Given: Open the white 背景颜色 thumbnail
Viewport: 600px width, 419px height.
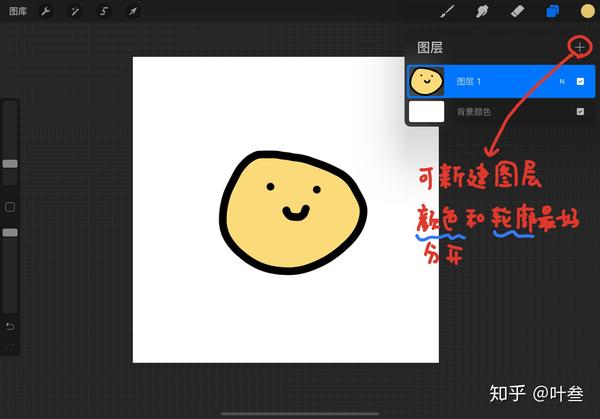Looking at the screenshot, I should point(427,112).
